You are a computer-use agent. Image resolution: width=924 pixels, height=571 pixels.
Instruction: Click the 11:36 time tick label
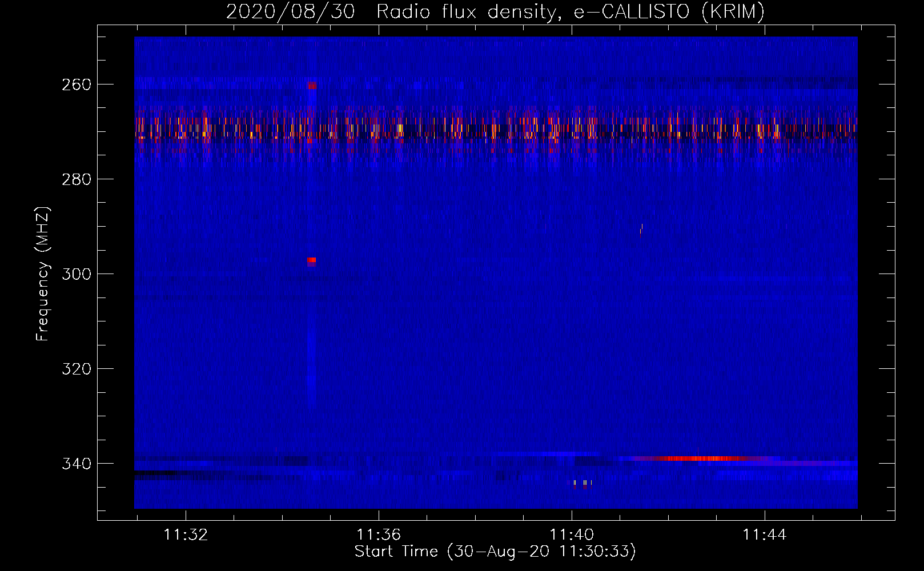(x=379, y=535)
